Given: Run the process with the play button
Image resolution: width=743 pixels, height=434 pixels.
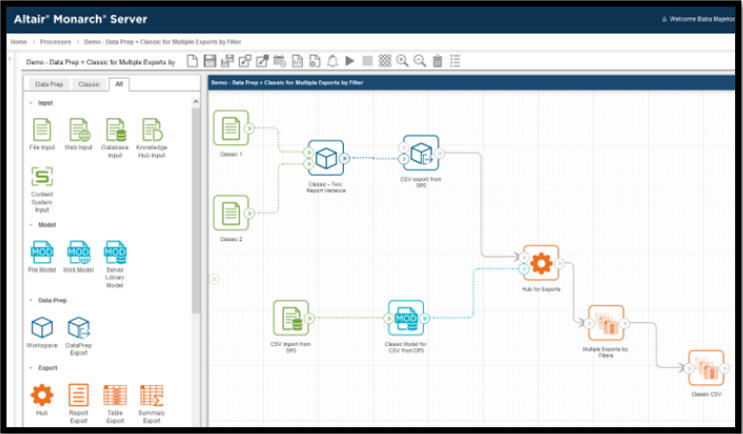Looking at the screenshot, I should pyautogui.click(x=350, y=61).
